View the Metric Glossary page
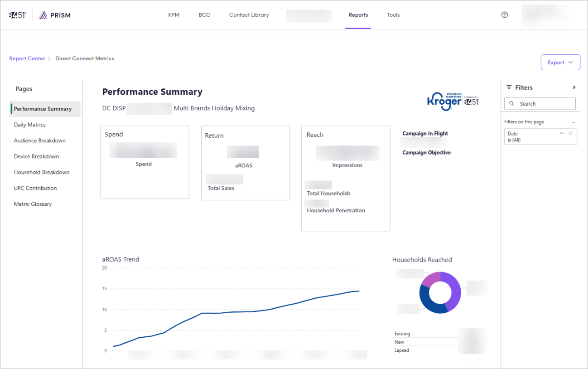Screen dimensions: 588x369 [33, 204]
